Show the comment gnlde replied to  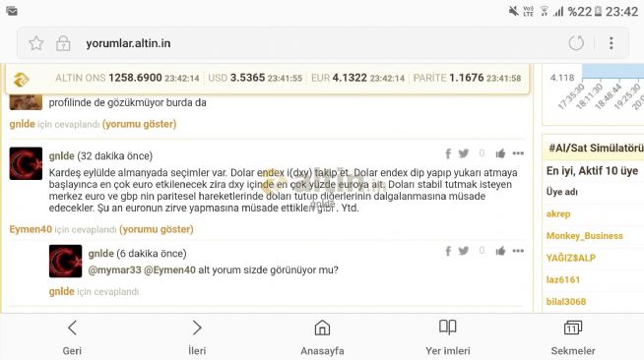139,124
